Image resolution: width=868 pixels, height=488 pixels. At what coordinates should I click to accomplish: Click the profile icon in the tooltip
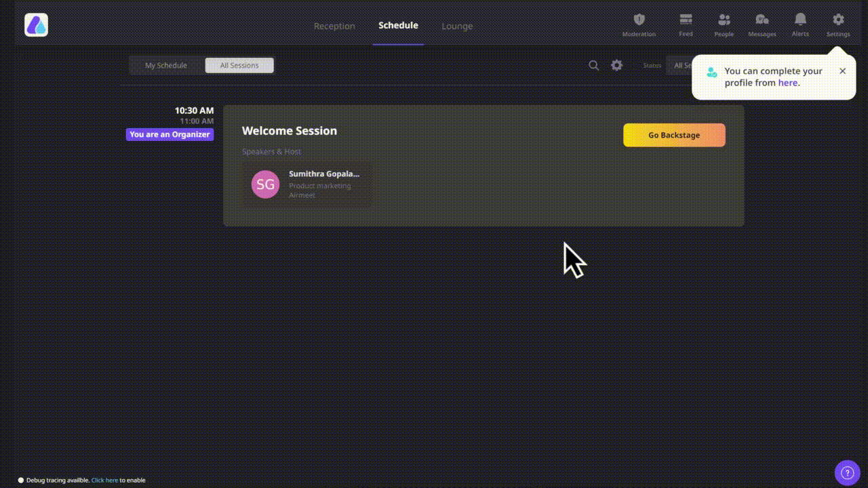tap(711, 72)
